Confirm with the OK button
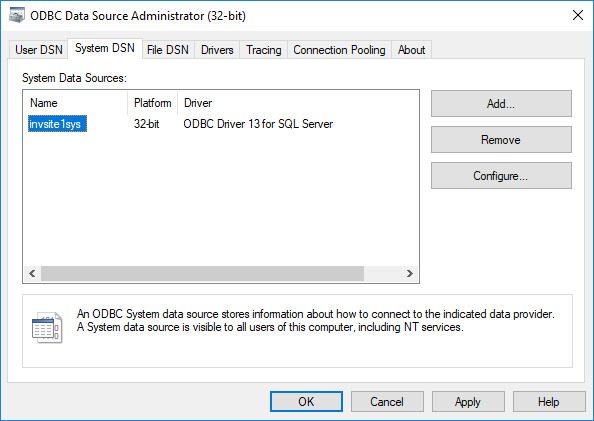 click(x=306, y=402)
